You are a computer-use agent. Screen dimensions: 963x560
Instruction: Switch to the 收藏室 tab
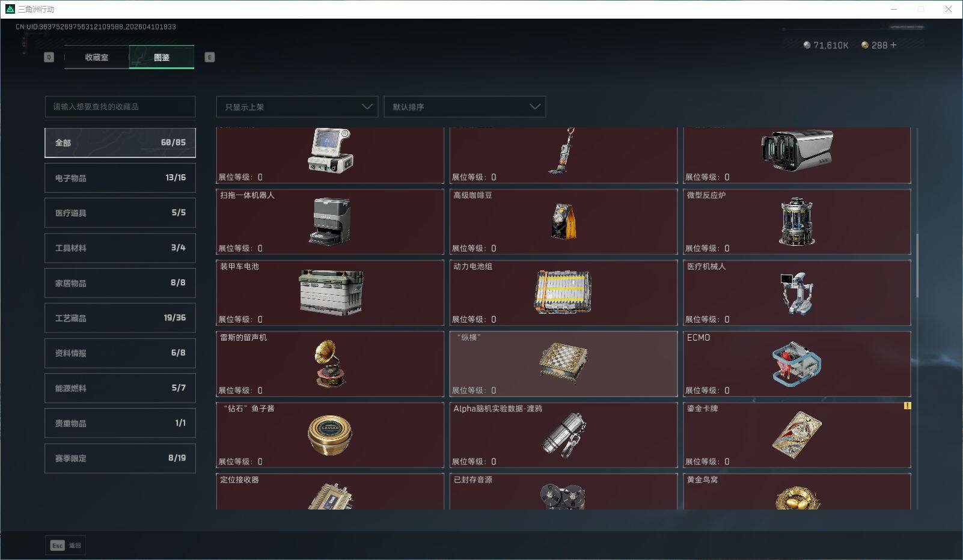point(97,57)
